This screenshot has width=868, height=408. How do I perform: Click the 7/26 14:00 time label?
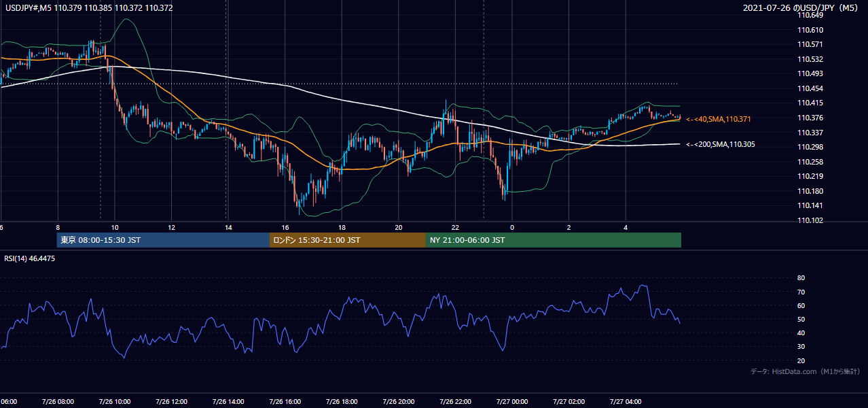click(x=228, y=401)
